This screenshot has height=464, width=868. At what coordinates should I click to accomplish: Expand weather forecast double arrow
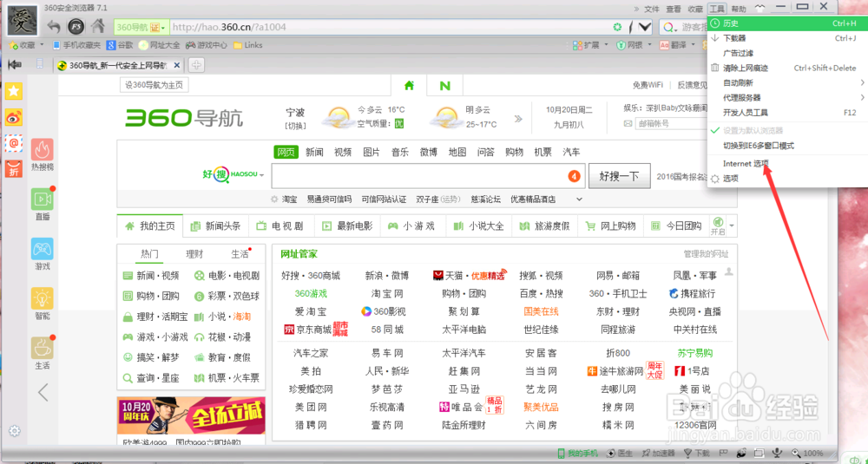coord(518,118)
